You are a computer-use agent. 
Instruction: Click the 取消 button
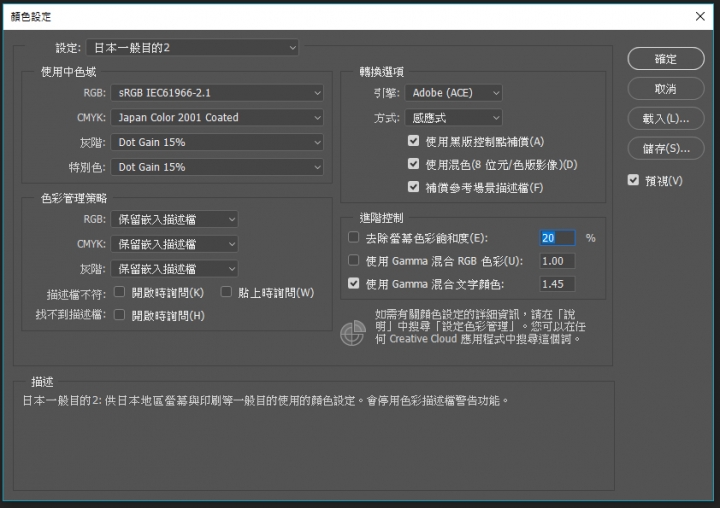[x=665, y=89]
